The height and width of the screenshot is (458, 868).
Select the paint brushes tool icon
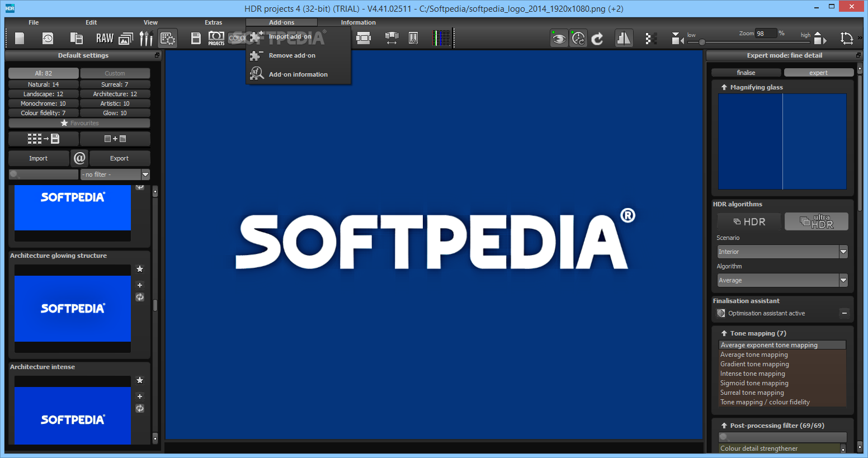coord(146,38)
